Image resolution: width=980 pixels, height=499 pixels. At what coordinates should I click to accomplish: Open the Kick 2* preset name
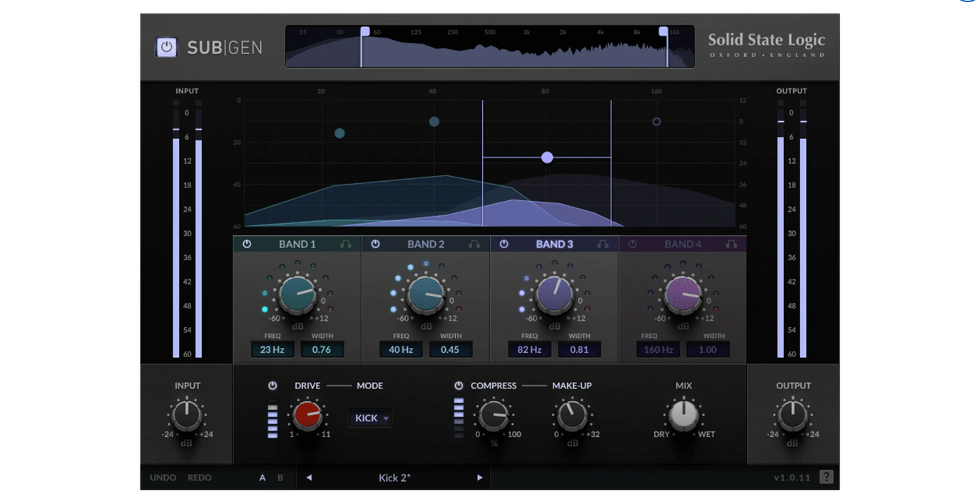[394, 478]
